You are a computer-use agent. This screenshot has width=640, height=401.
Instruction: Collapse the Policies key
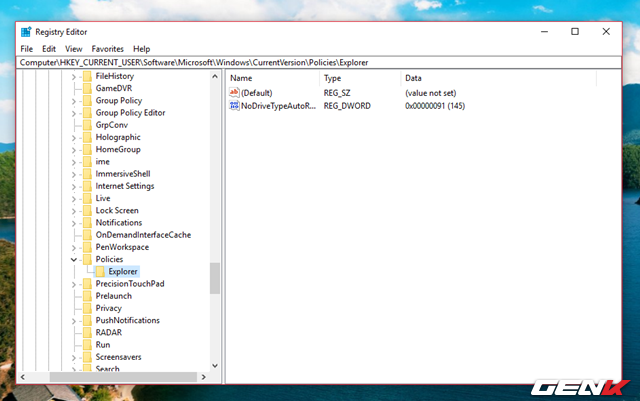(x=73, y=260)
